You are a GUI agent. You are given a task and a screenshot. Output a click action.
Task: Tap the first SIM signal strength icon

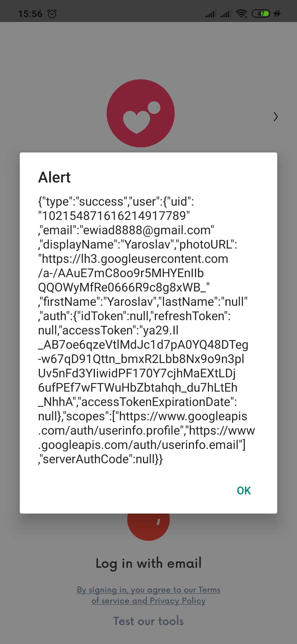tap(210, 13)
